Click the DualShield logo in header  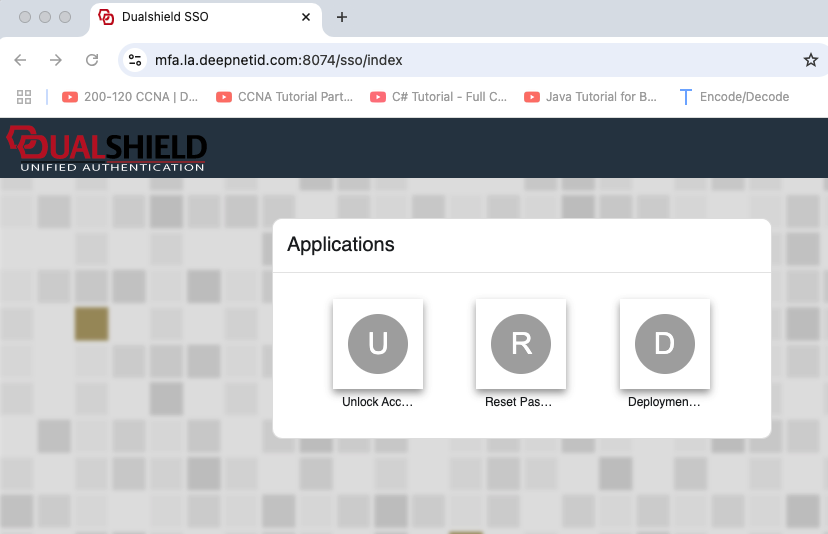pyautogui.click(x=107, y=148)
